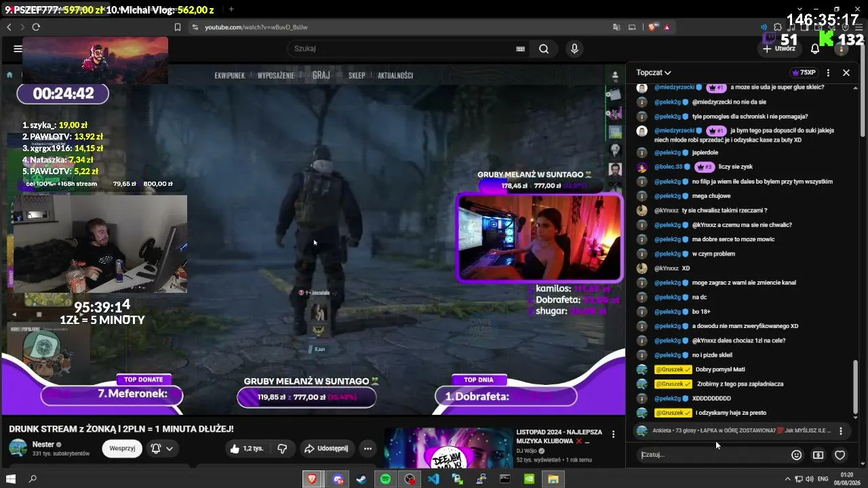Open the Nester channel avatar
Image resolution: width=868 pixels, height=488 pixels.
18,448
